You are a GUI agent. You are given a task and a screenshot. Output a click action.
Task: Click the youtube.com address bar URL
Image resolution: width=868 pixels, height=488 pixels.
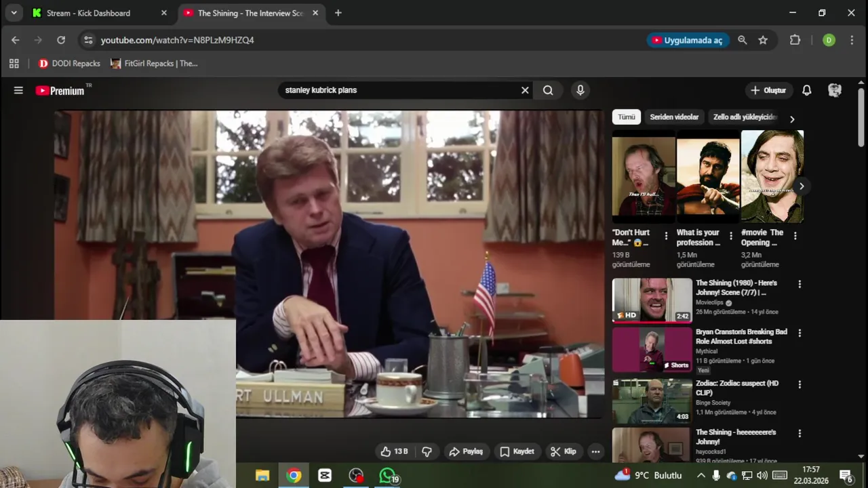pyautogui.click(x=178, y=40)
